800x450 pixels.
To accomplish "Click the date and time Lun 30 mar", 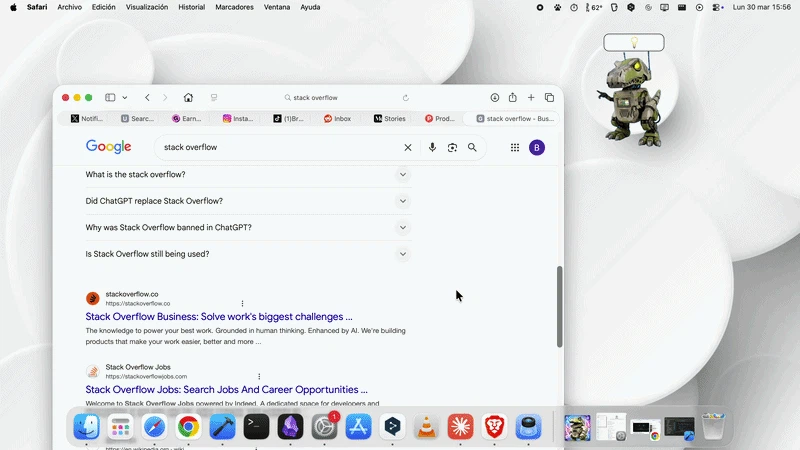I will tap(762, 7).
